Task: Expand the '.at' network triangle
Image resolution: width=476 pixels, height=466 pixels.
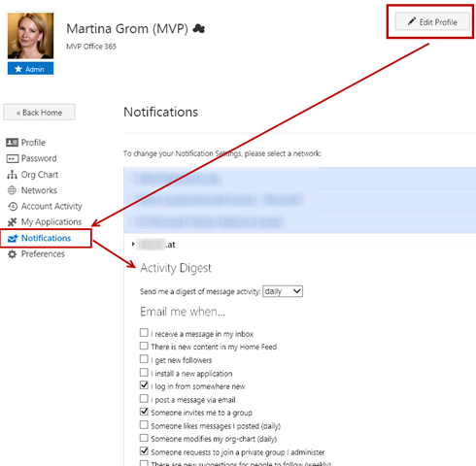Action: 133,244
